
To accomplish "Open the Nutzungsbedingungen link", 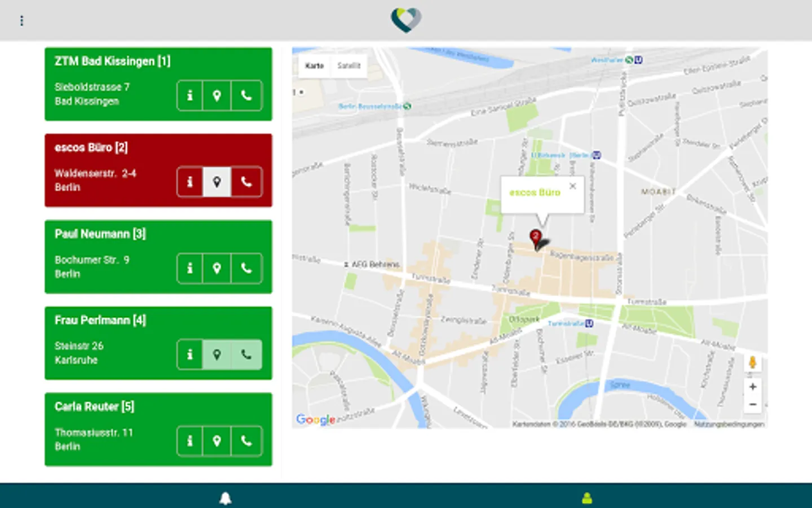I will pos(729,424).
